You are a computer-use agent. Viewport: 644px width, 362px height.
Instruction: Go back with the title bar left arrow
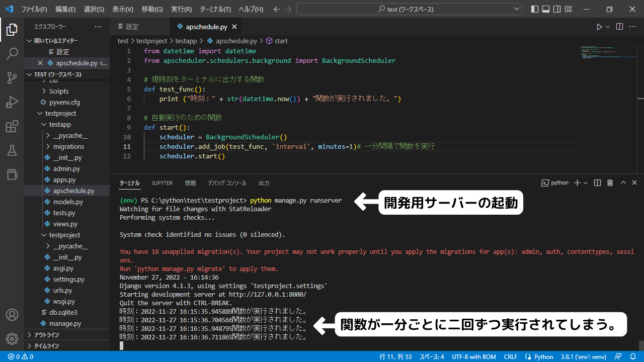pos(277,9)
